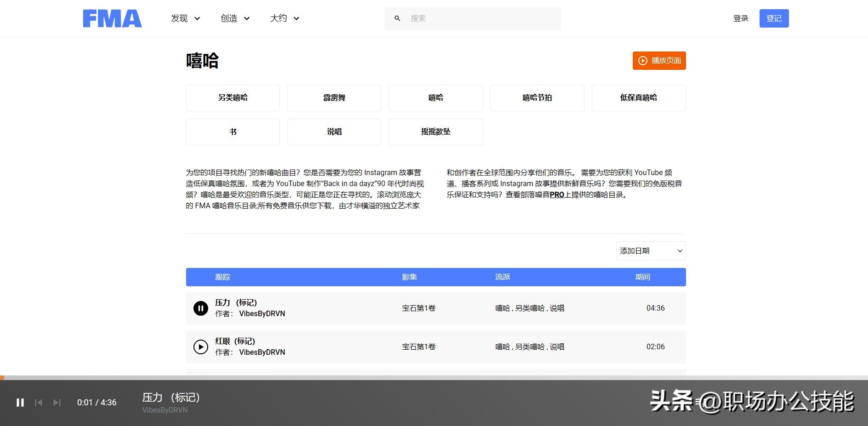Click into the 搜索 search field

coord(480,18)
